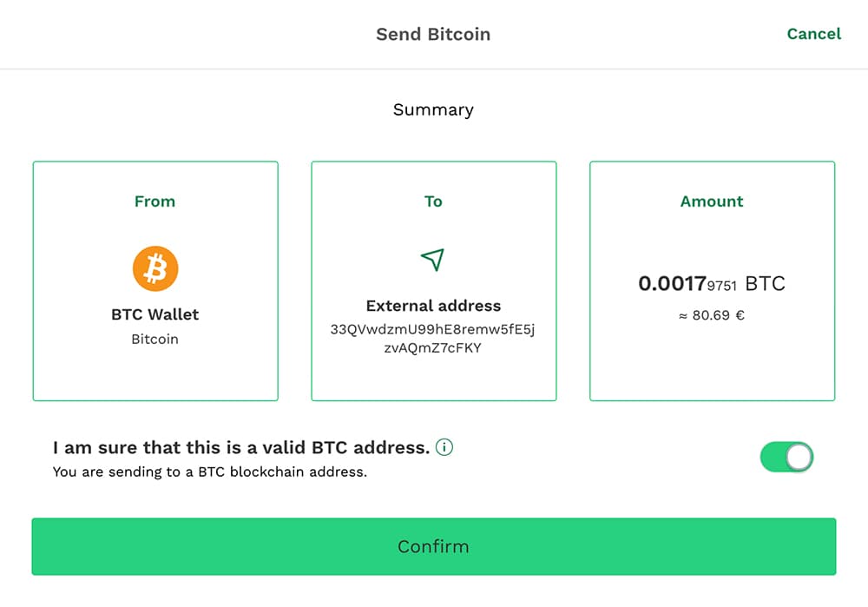Select the To External address card
The height and width of the screenshot is (607, 868).
(434, 280)
